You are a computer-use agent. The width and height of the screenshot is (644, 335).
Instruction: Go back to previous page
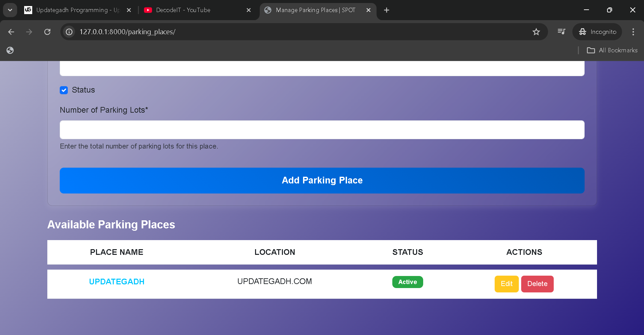(11, 32)
